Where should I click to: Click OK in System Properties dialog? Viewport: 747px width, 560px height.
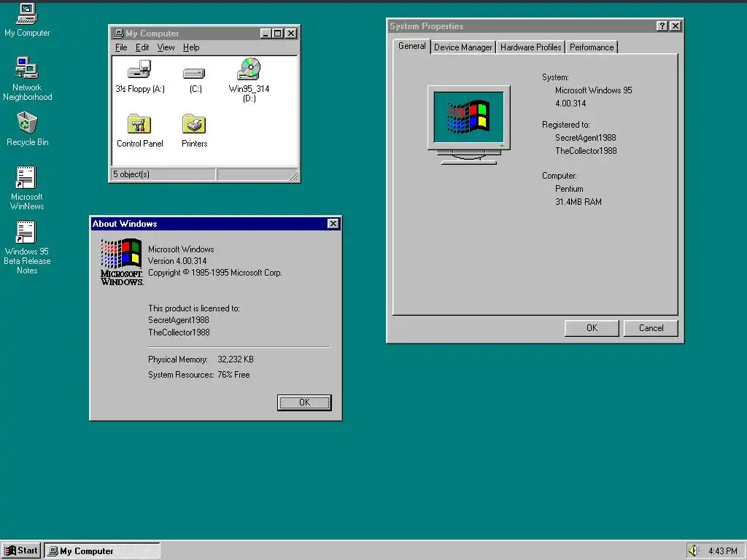point(592,328)
